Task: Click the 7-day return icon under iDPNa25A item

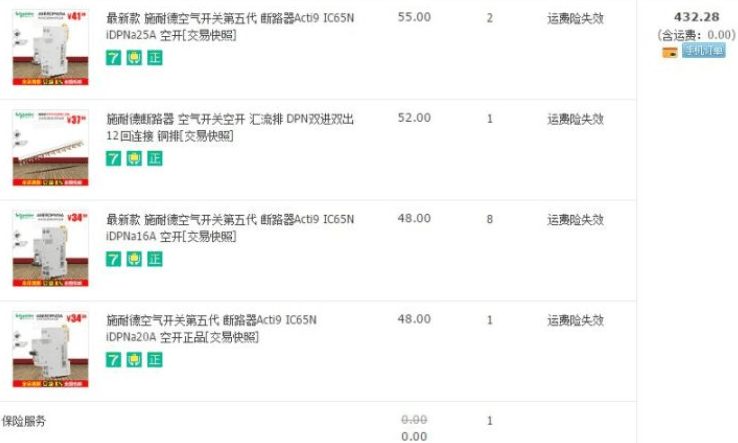Action: (113, 58)
